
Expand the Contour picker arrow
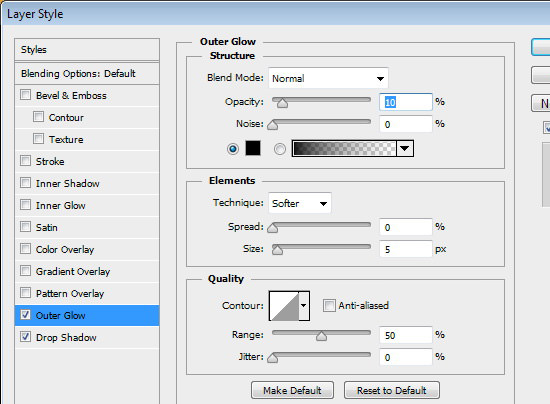(304, 306)
